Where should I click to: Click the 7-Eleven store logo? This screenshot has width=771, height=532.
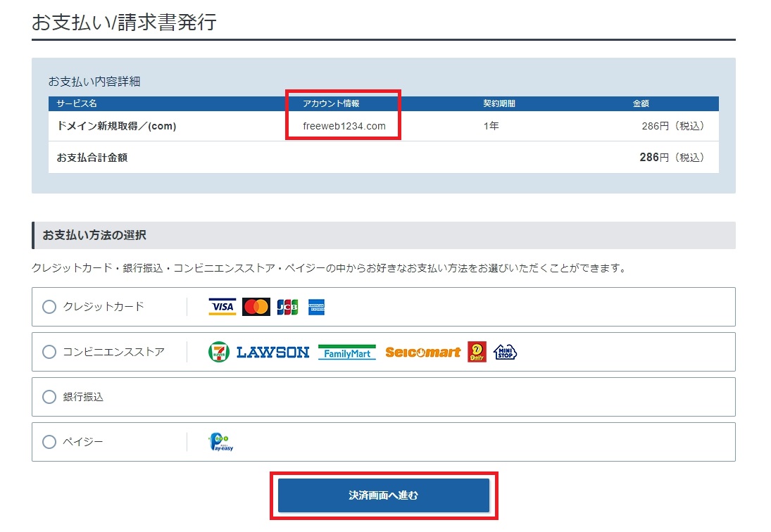click(218, 352)
